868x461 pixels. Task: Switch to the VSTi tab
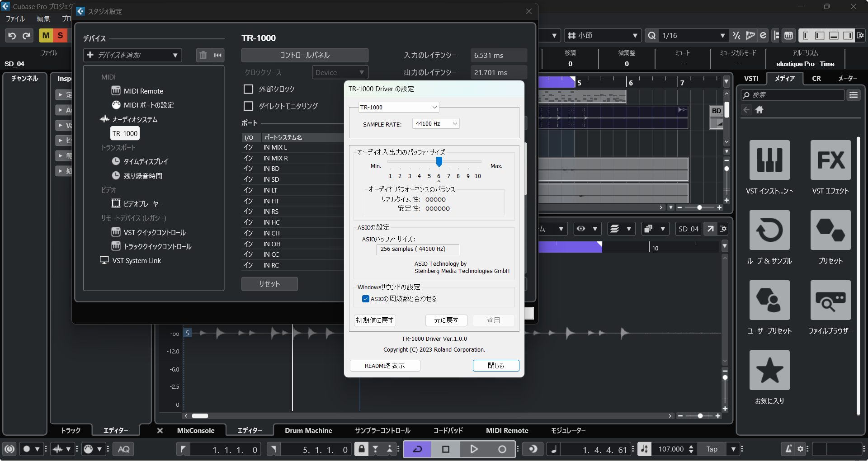pyautogui.click(x=751, y=79)
